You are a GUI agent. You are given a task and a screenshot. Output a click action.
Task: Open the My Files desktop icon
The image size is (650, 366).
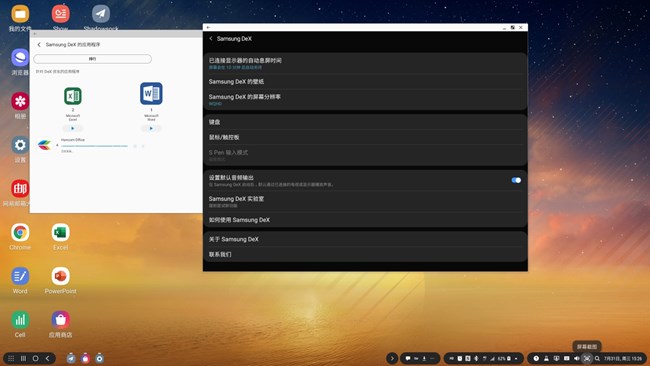20,14
